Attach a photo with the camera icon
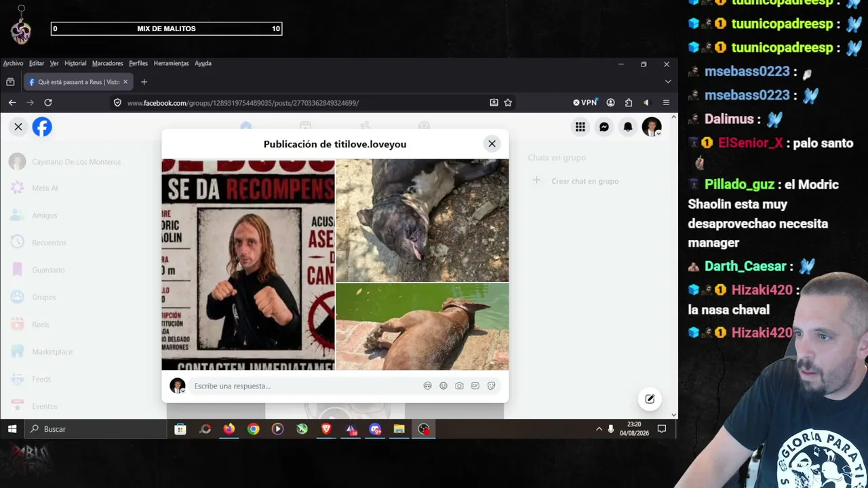The image size is (868, 488). [x=459, y=386]
